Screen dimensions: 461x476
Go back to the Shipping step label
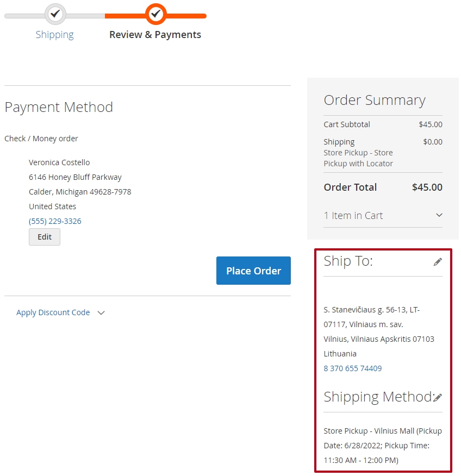click(x=55, y=35)
